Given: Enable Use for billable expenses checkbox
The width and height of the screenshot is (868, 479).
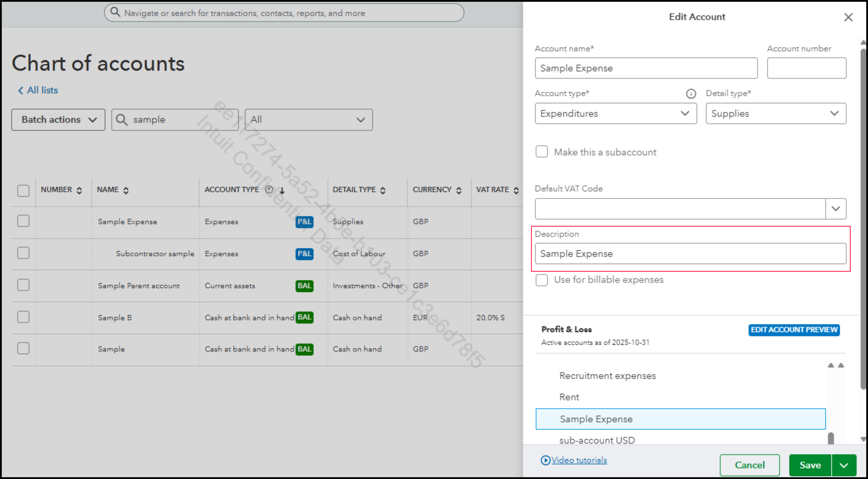Looking at the screenshot, I should (541, 280).
